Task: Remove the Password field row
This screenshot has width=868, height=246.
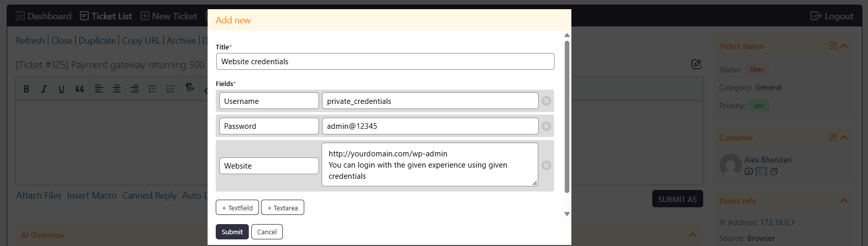Action: [546, 126]
